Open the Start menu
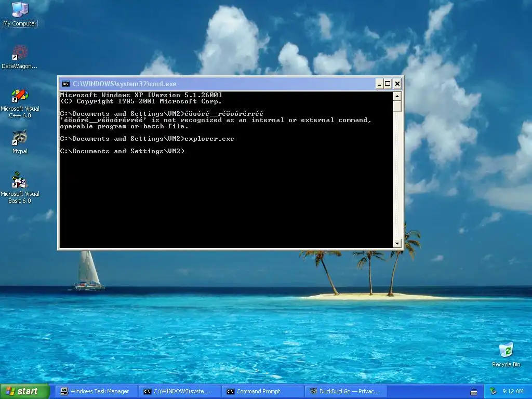 point(25,392)
